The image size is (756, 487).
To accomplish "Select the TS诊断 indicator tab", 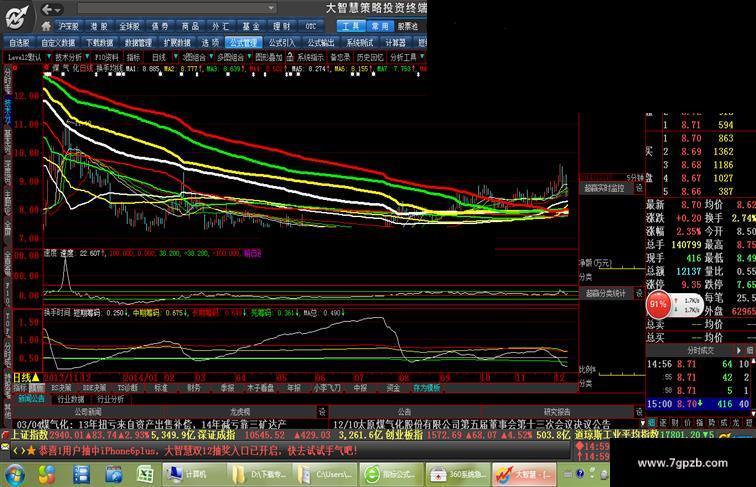I will (x=128, y=388).
